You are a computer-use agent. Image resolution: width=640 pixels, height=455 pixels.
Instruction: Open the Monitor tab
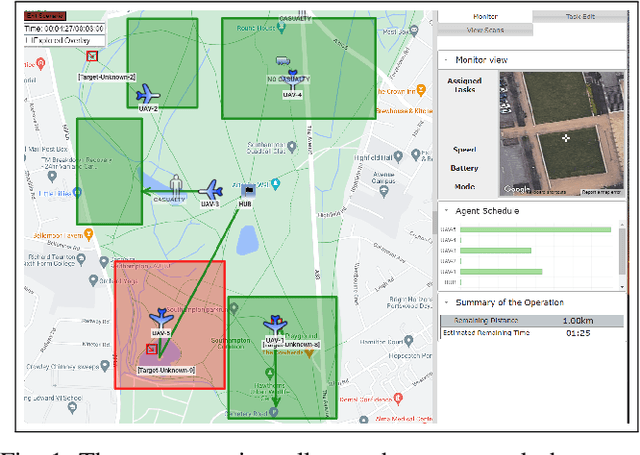pyautogui.click(x=485, y=17)
